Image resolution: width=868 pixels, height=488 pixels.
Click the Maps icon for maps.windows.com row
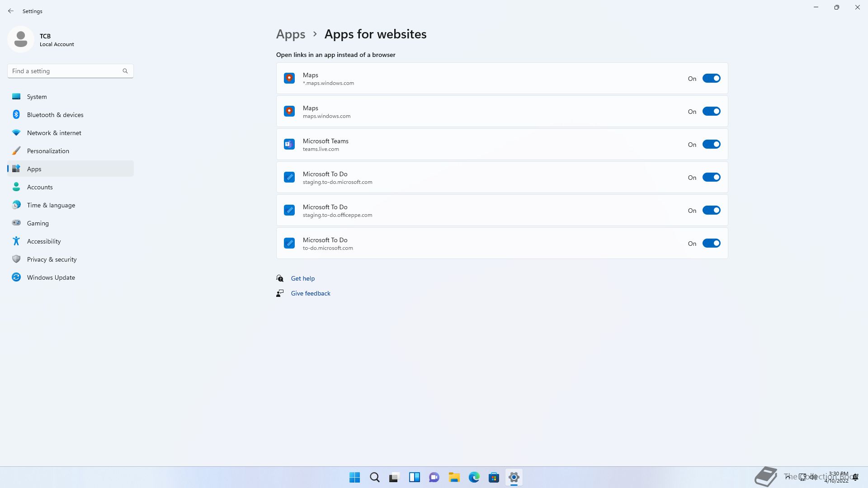point(289,111)
